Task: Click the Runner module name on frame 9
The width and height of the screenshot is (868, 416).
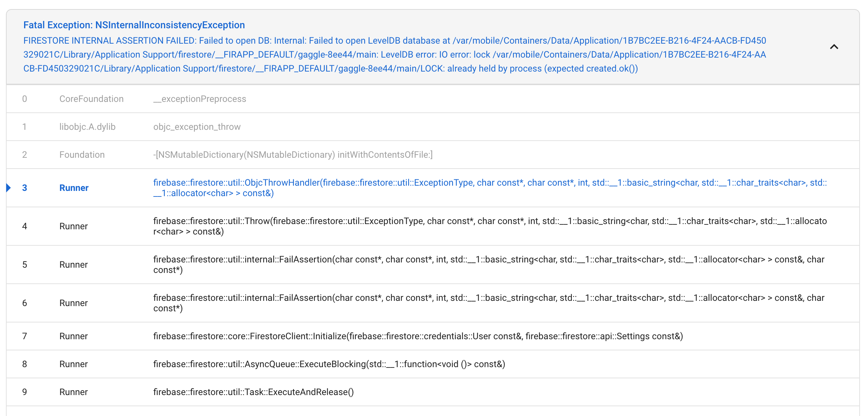Action: tap(73, 392)
